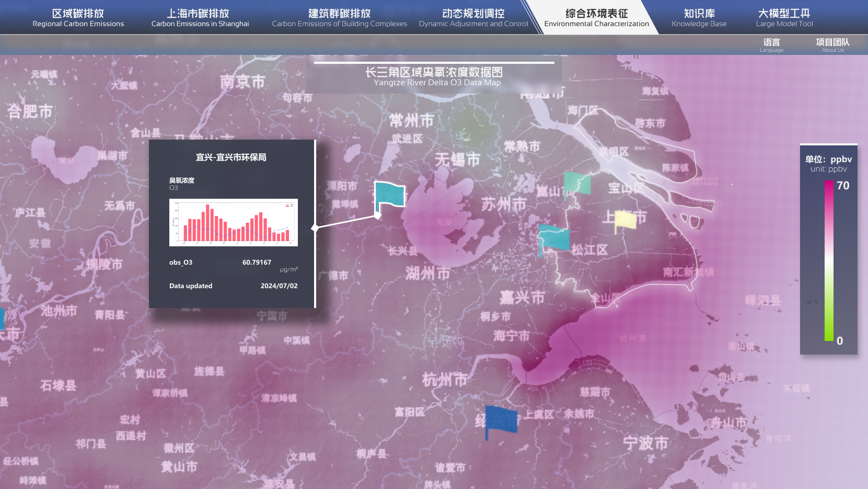This screenshot has height=489, width=868.
Task: Click the dark blue flag marker near Shaoxing
Action: 501,419
